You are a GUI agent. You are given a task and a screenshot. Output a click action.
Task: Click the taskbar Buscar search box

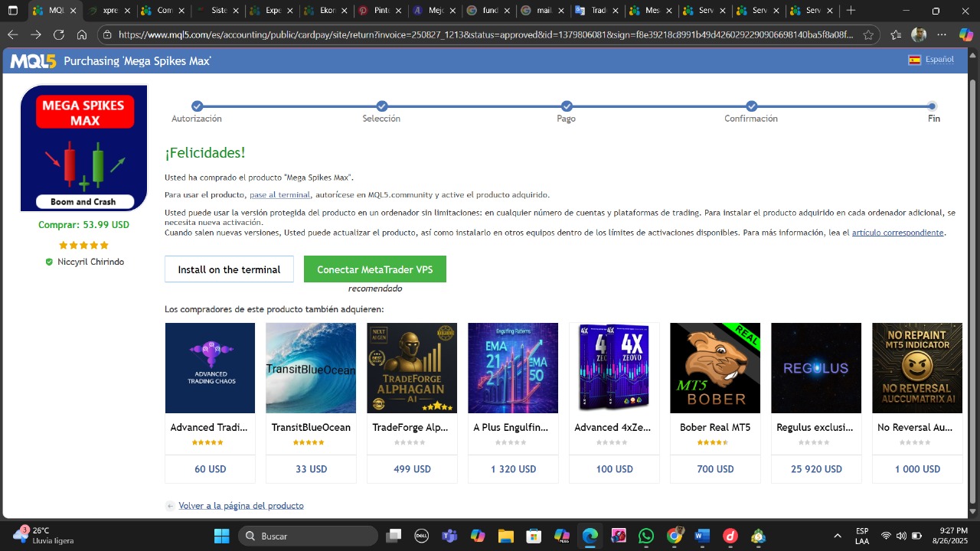(x=309, y=536)
